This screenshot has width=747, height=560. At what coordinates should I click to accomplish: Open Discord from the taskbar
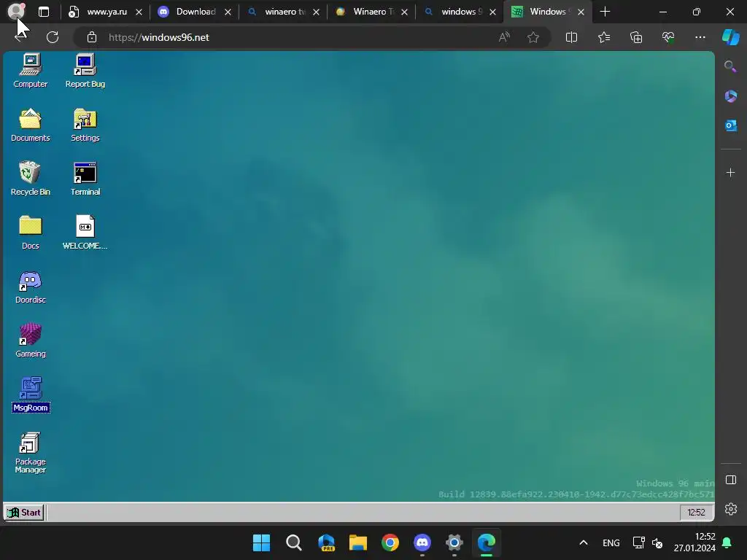422,542
